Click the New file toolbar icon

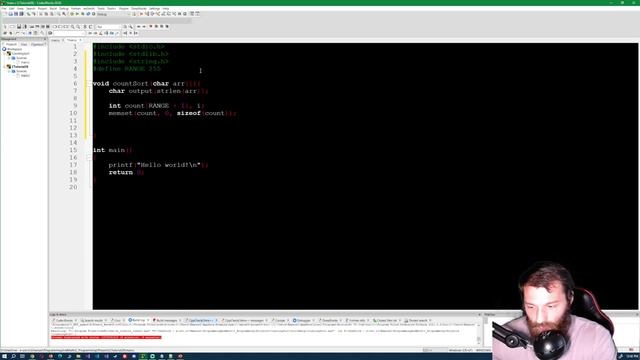click(5, 14)
